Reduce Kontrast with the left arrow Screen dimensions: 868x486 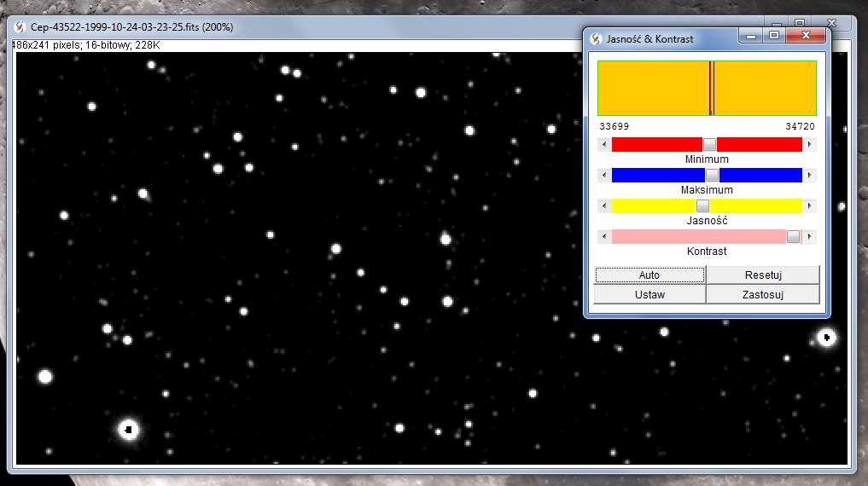click(604, 236)
